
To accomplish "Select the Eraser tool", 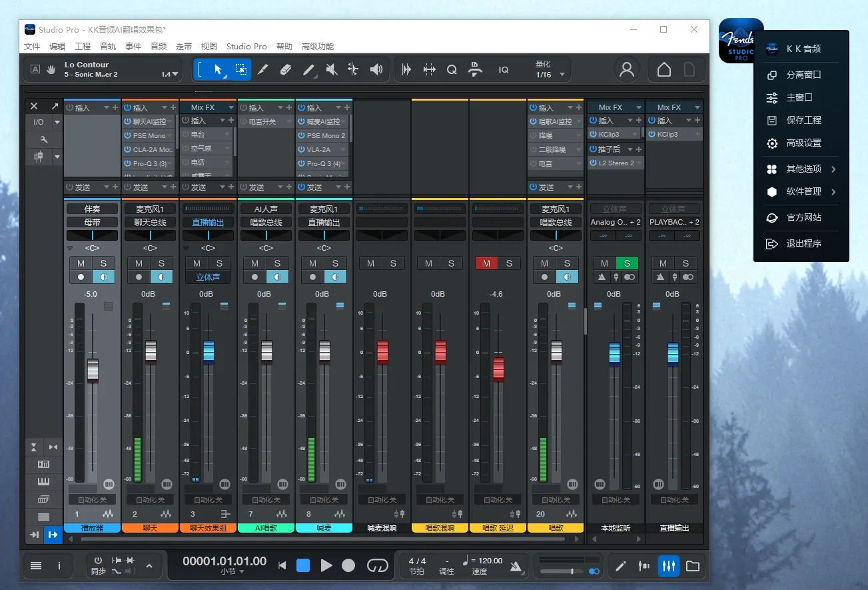I will tap(286, 69).
